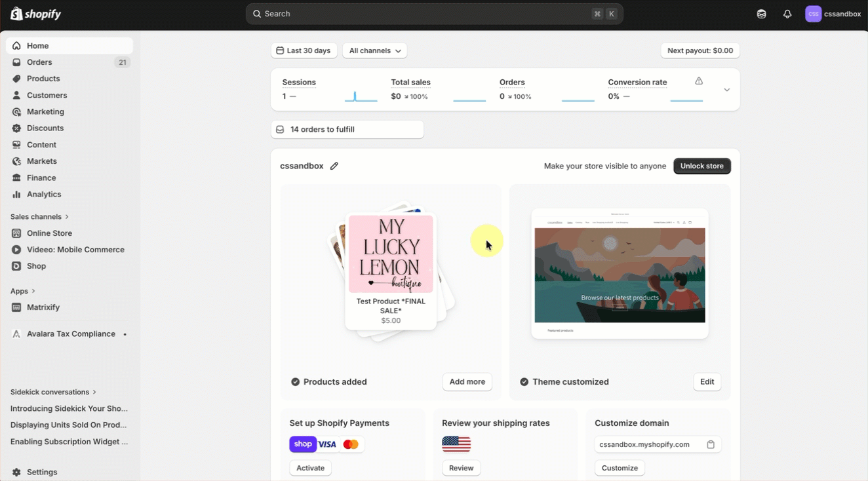Open the All channels dropdown
Image resolution: width=868 pixels, height=481 pixels.
coord(375,50)
